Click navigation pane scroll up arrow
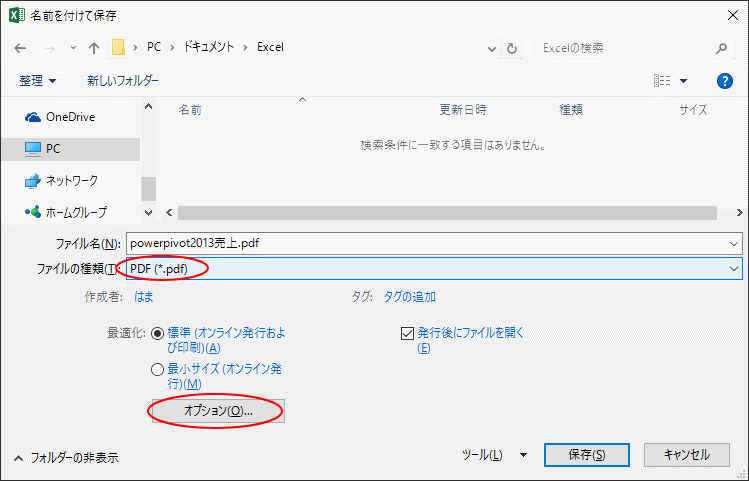Image resolution: width=749 pixels, height=481 pixels. pos(149,107)
